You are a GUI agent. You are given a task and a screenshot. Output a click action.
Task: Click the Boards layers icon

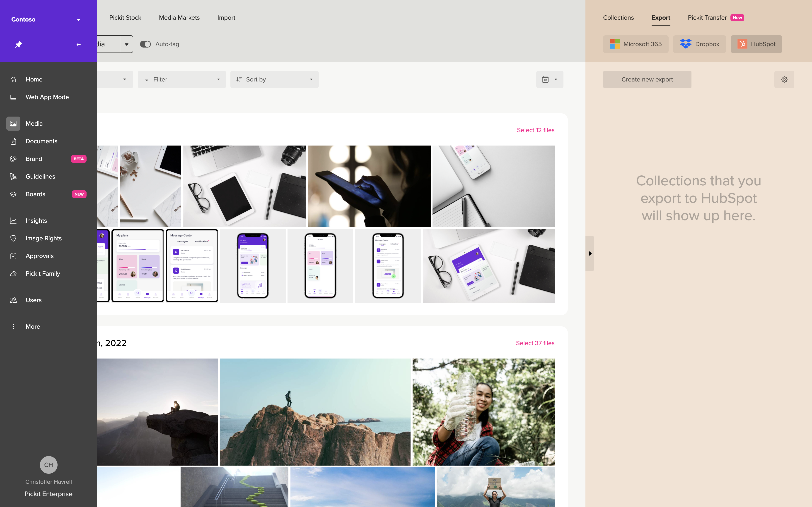coord(13,194)
